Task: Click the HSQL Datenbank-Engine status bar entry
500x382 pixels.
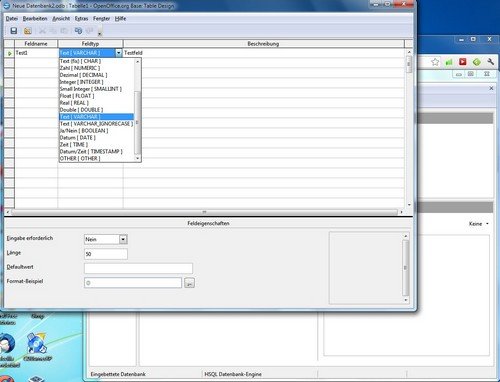Action: tap(233, 374)
